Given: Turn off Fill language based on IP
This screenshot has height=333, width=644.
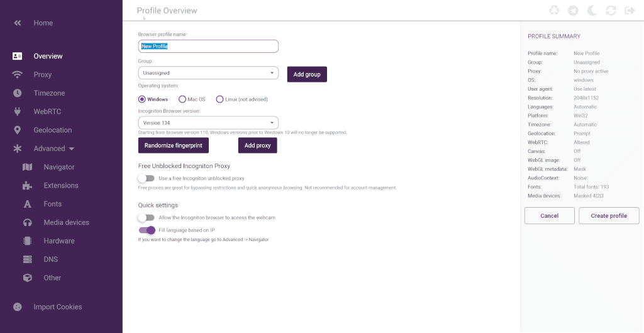Looking at the screenshot, I should point(147,230).
